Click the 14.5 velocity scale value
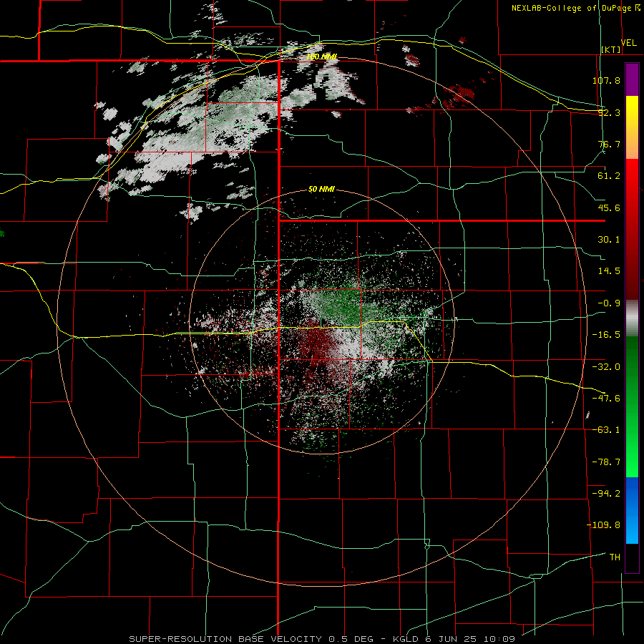This screenshot has height=644, width=644. (609, 271)
